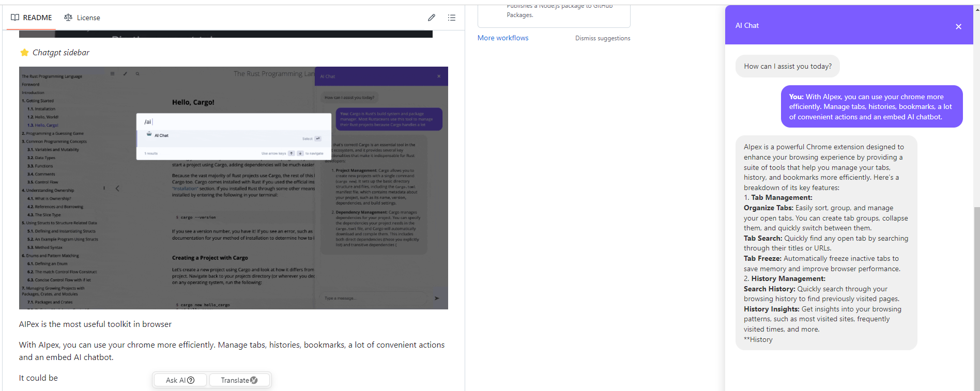Image resolution: width=980 pixels, height=391 pixels.
Task: Open the License tab
Action: [x=82, y=18]
